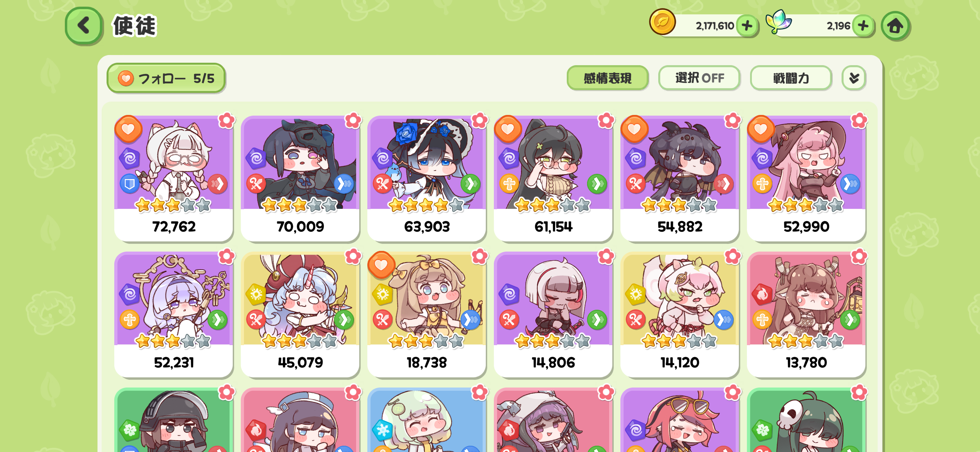This screenshot has width=980, height=452.
Task: Open the フォロー 5/5 filter
Action: coord(166,78)
